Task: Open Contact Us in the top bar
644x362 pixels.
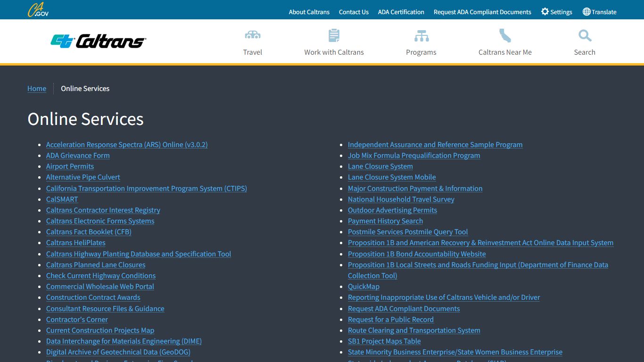Action: (x=354, y=12)
